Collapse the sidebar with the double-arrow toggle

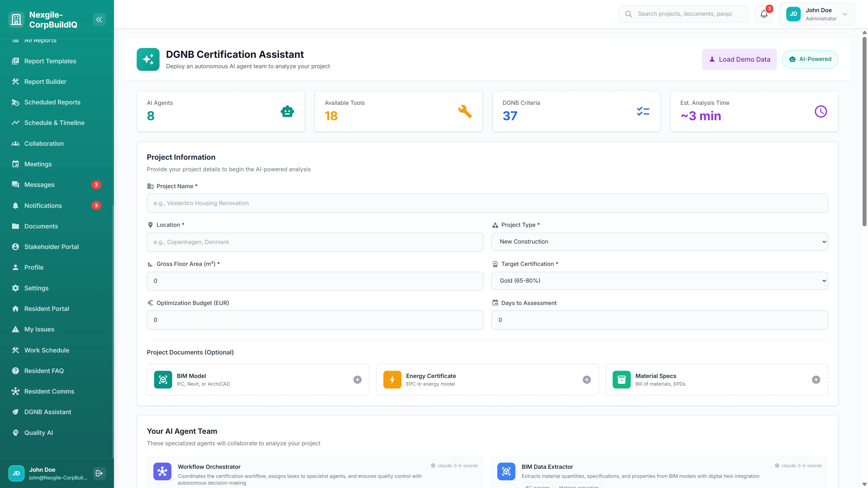pos(99,19)
